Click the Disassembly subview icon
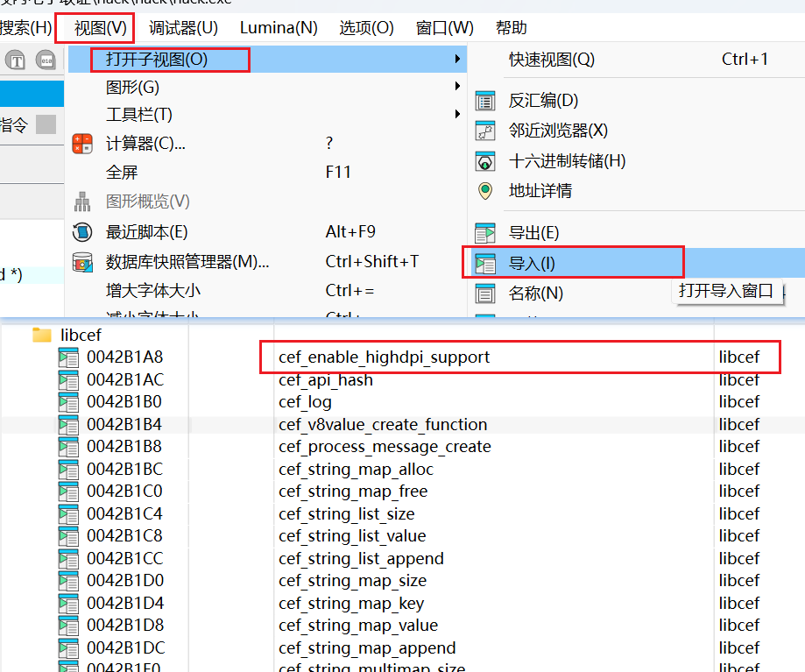 [x=484, y=101]
